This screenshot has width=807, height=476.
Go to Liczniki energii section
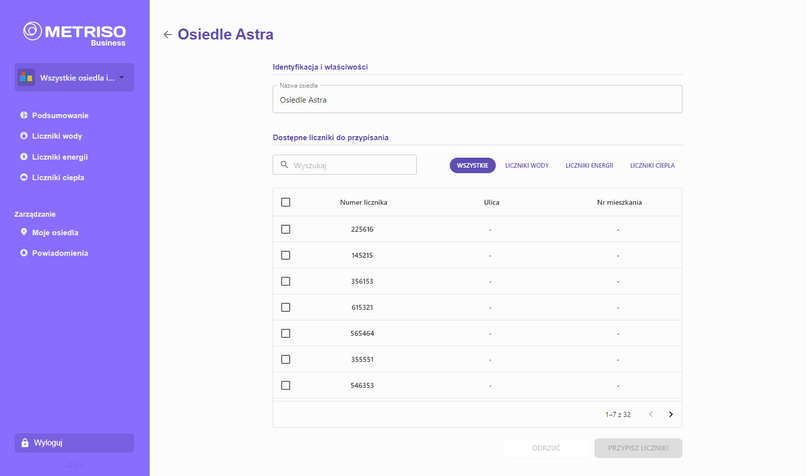[60, 157]
